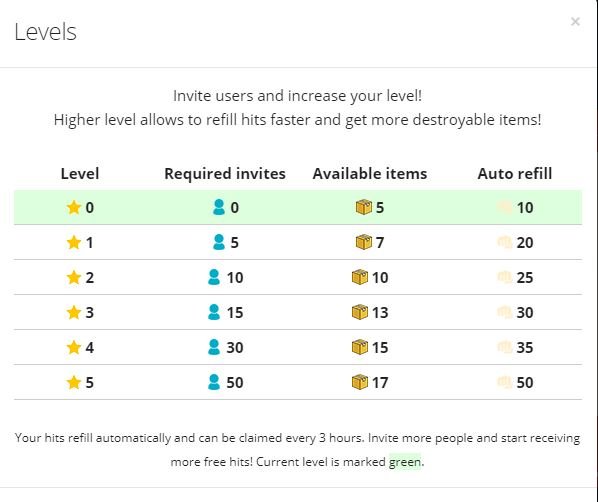Click the star icon for level 5
This screenshot has width=598, height=502.
pos(73,382)
